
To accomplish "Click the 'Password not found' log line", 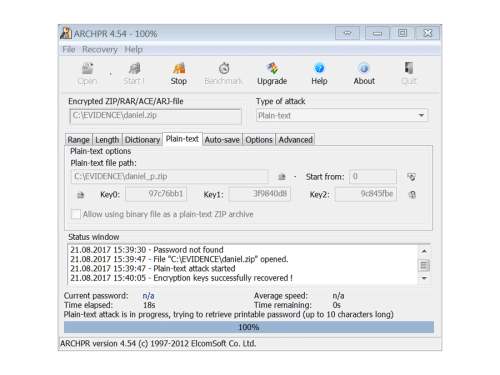I will pos(147,250).
